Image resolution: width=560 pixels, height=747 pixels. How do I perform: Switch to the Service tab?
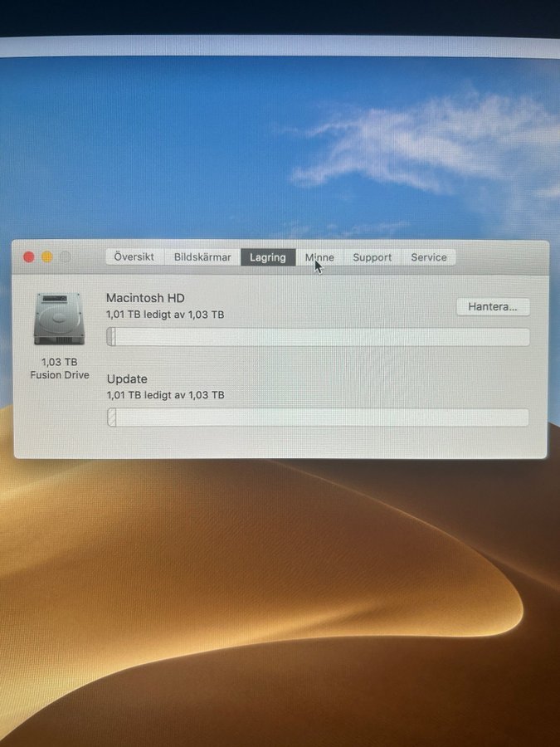(x=429, y=257)
